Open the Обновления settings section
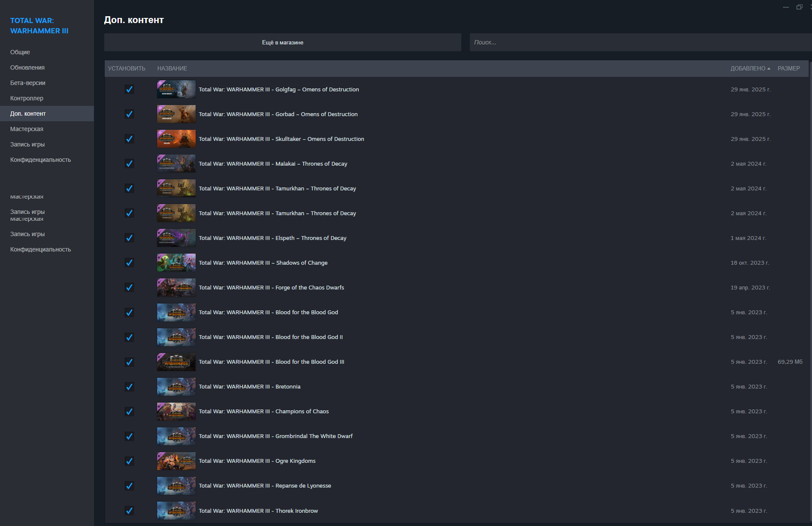This screenshot has width=812, height=526. [x=27, y=67]
